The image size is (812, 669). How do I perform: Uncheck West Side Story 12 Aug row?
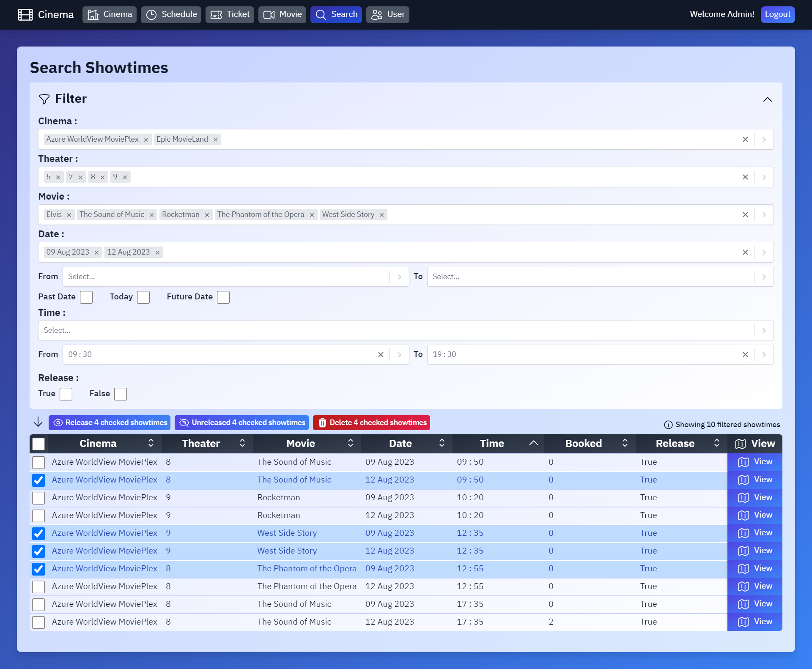[38, 551]
